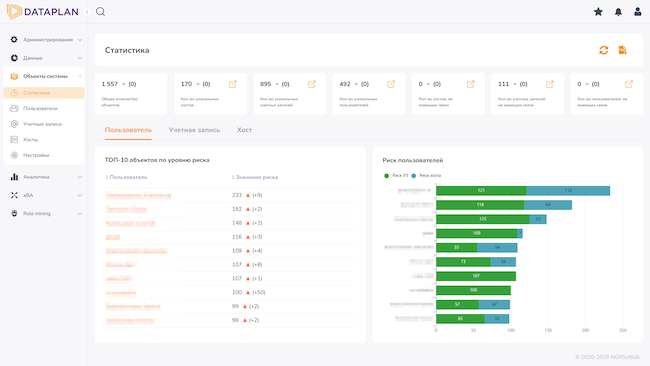The height and width of the screenshot is (366, 650).
Task: Select Статистика in the sidebar
Action: click(x=44, y=93)
